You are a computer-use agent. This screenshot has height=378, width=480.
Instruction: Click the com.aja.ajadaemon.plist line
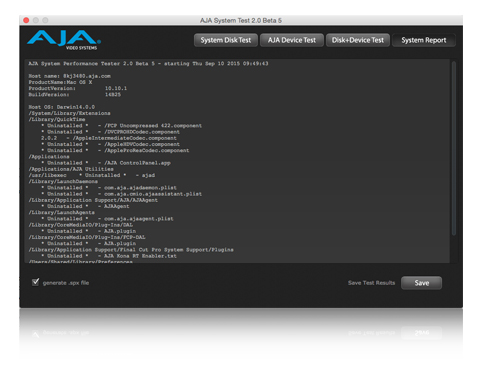tap(109, 188)
